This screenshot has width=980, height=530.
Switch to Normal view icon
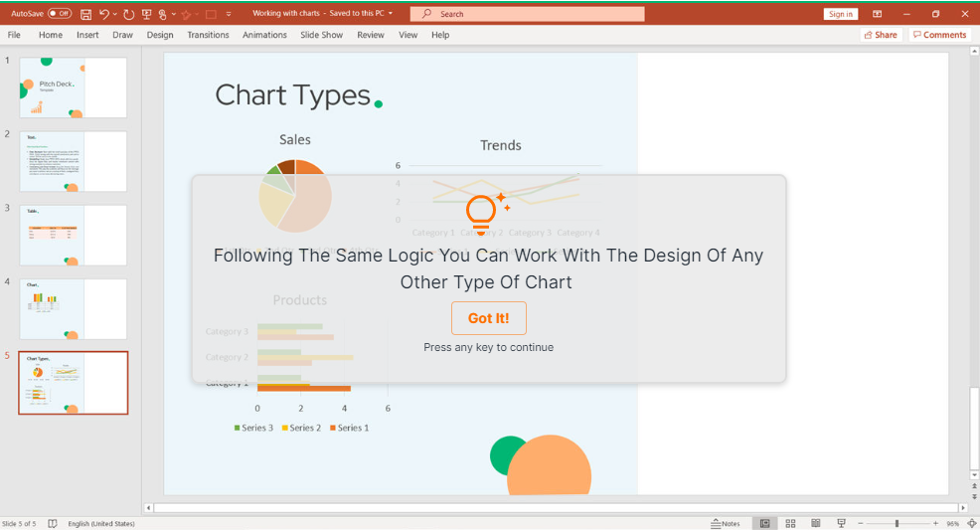[x=764, y=523]
